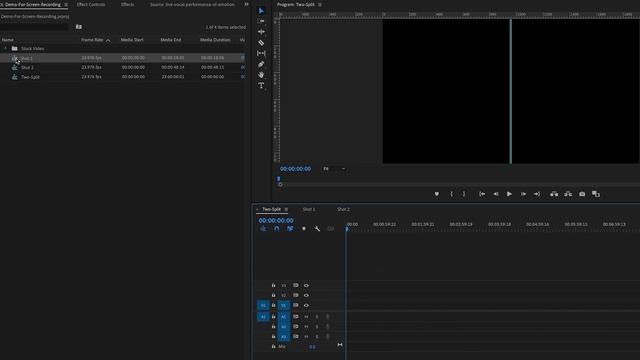Viewport: 640px width, 360px height.
Task: Add a marker in the timeline
Action: point(304,229)
